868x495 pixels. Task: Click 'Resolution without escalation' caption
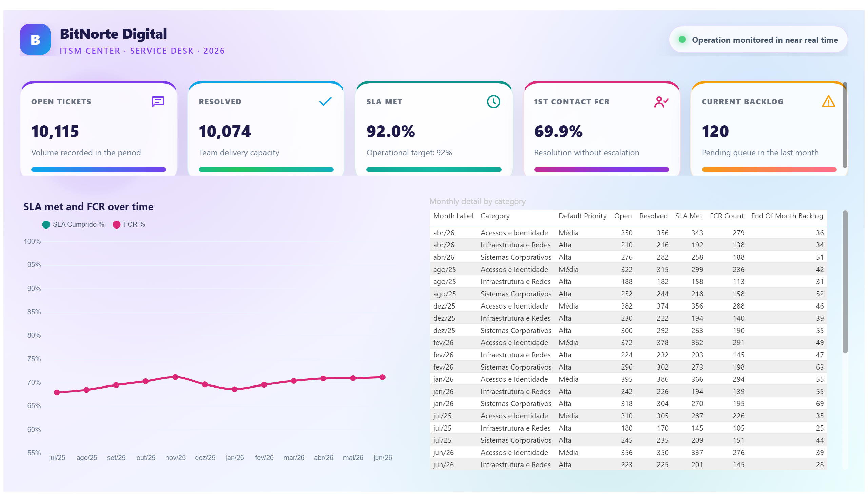tap(586, 153)
